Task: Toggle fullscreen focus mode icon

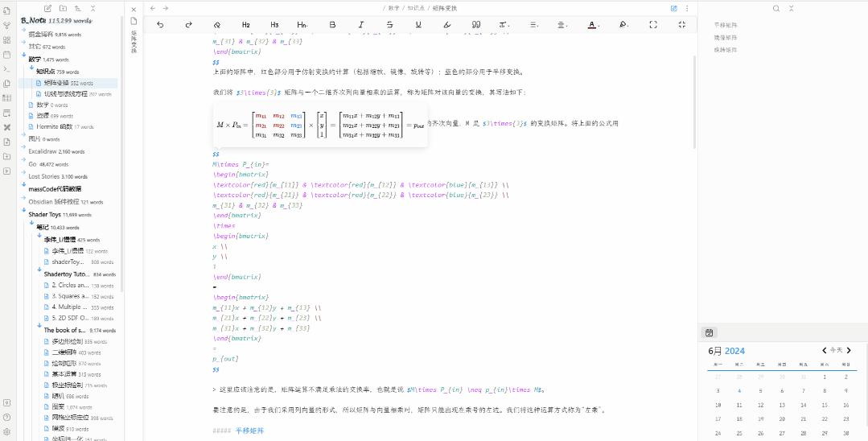Action: tap(653, 25)
